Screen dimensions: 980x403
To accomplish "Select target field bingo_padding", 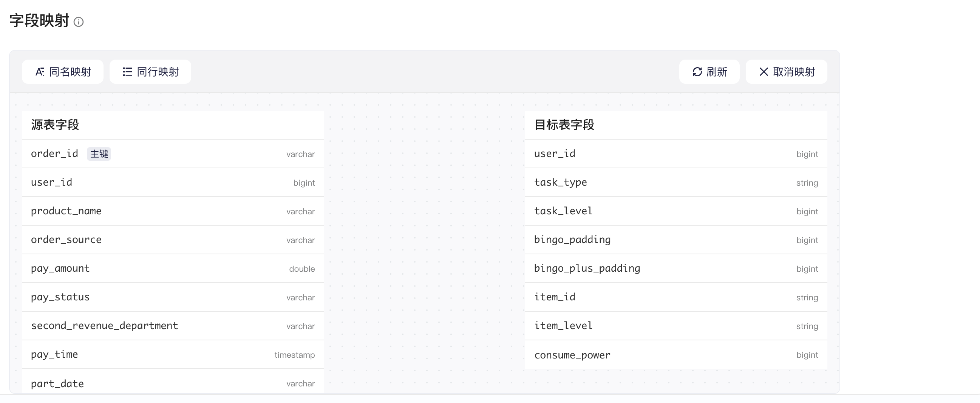I will (x=676, y=240).
